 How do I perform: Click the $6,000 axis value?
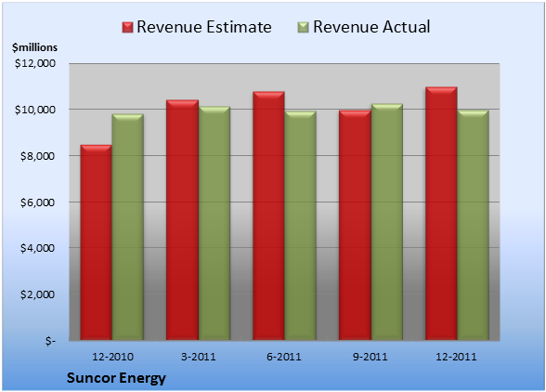pyautogui.click(x=37, y=203)
